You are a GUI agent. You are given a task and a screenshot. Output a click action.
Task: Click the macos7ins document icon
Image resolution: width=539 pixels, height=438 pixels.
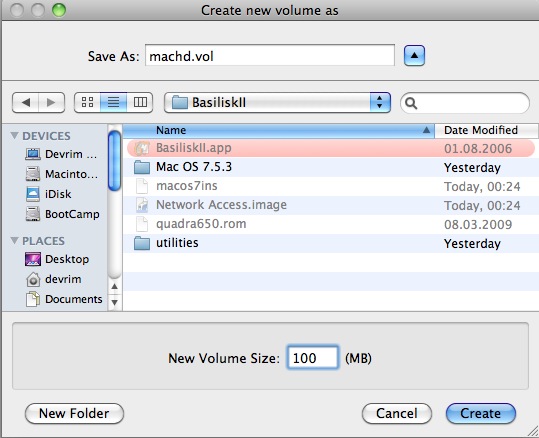tap(142, 186)
